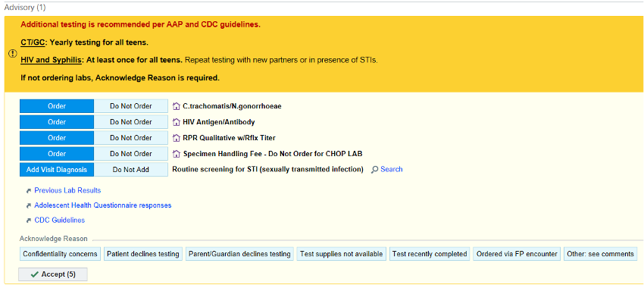Click house icon beside HIV Antigen/Antibody
Viewport: 644px width, 285px height.
tap(177, 122)
